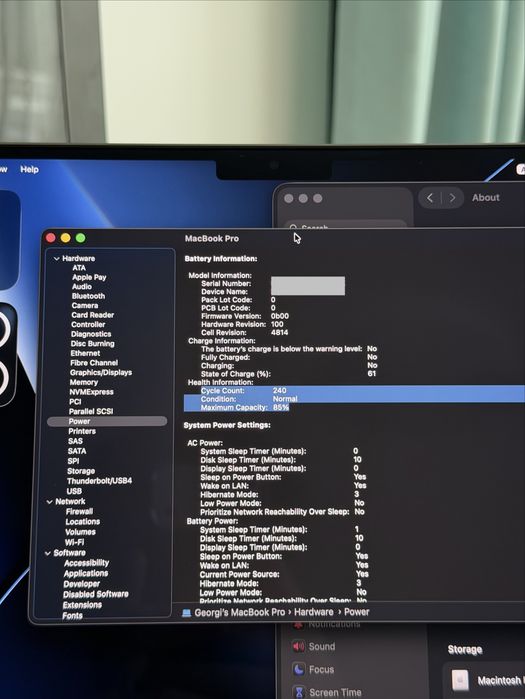
Task: Click the Hardware Revision 100 row
Action: click(242, 324)
